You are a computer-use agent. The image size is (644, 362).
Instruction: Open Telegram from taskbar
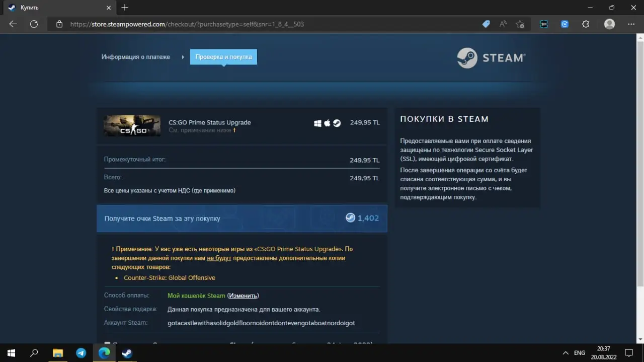[80, 353]
